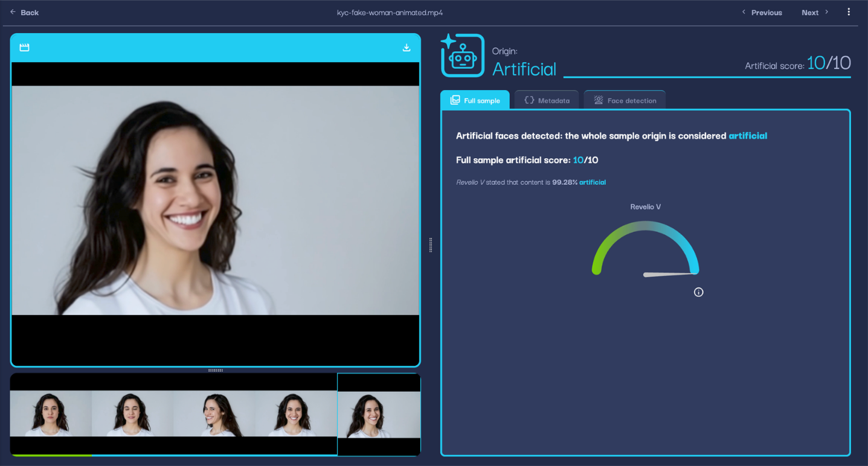Select the fourth smiling frame thumbnail
This screenshot has width=868, height=466.
[x=295, y=413]
